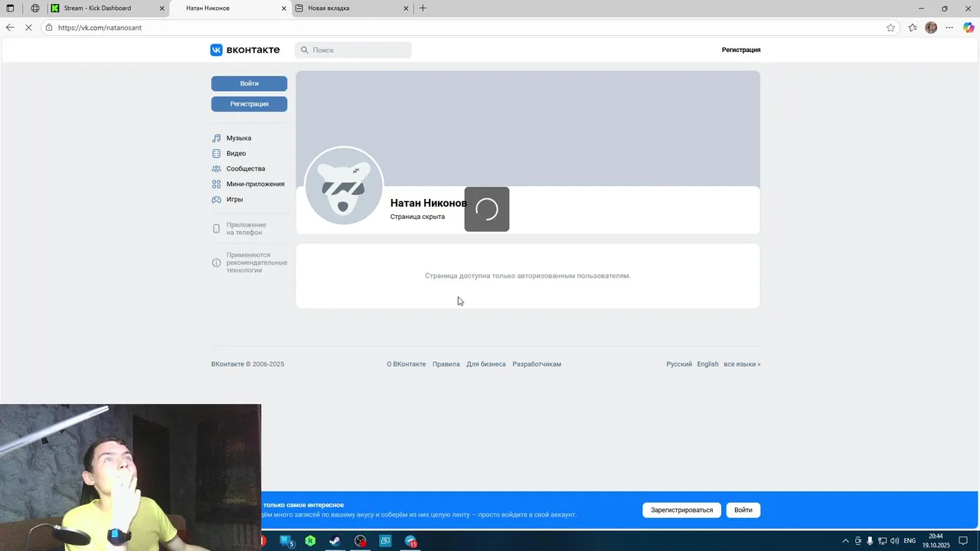The height and width of the screenshot is (551, 980).
Task: Open the volume control
Action: click(x=894, y=541)
